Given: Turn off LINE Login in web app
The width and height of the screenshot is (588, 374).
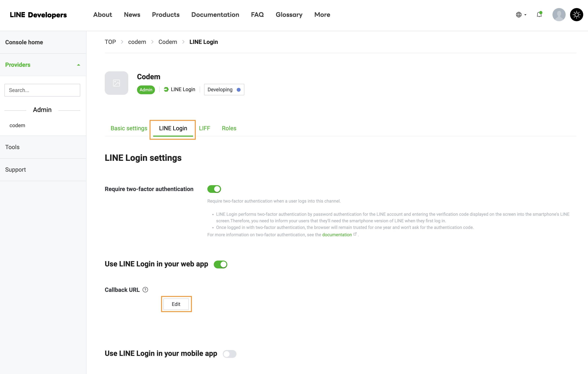Looking at the screenshot, I should (221, 264).
